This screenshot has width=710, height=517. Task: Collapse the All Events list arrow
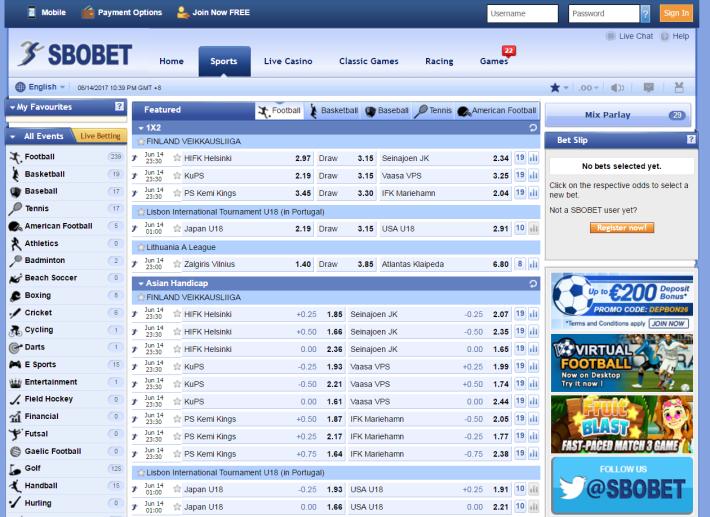(x=13, y=137)
